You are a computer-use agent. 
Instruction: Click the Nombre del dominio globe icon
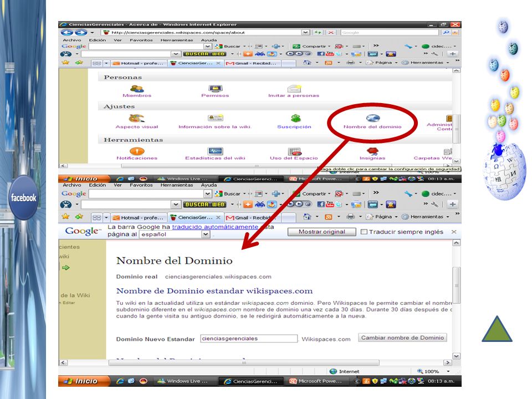click(373, 118)
